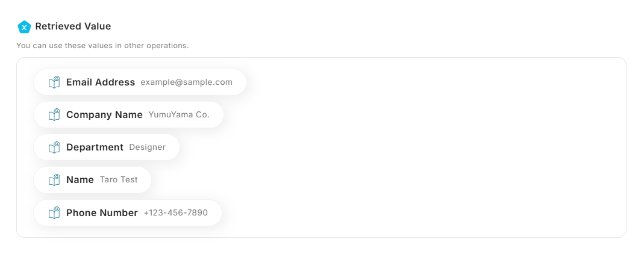
Task: Click the YumuYama Co. value
Action: [x=179, y=115]
